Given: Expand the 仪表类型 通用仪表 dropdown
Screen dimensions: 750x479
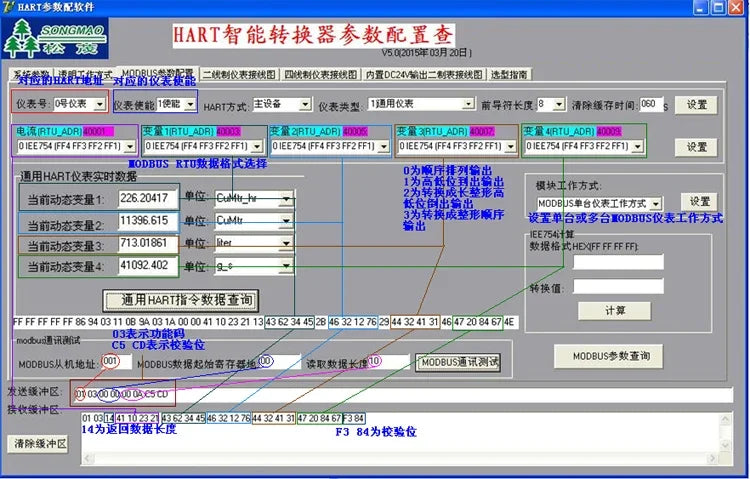Looking at the screenshot, I should [421, 103].
